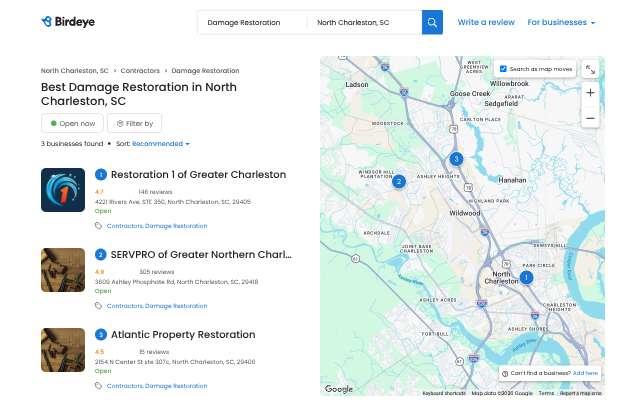Click the tag icon under Restoration 1 listing
640x400 pixels.
[98, 226]
